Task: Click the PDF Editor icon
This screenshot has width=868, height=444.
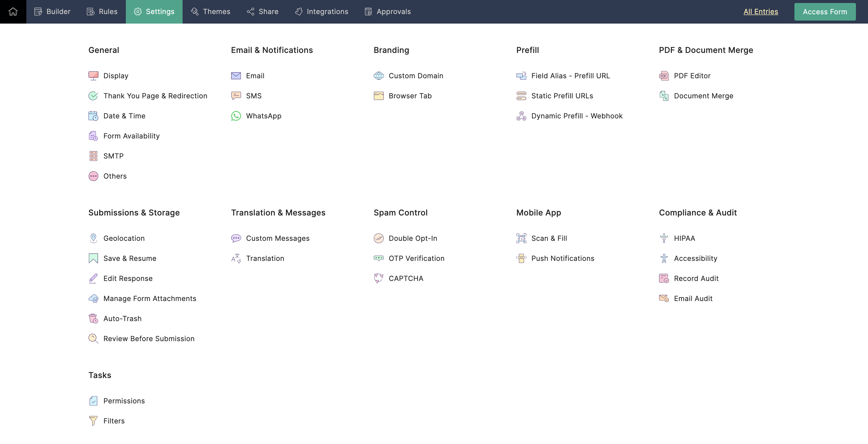Action: pos(664,76)
